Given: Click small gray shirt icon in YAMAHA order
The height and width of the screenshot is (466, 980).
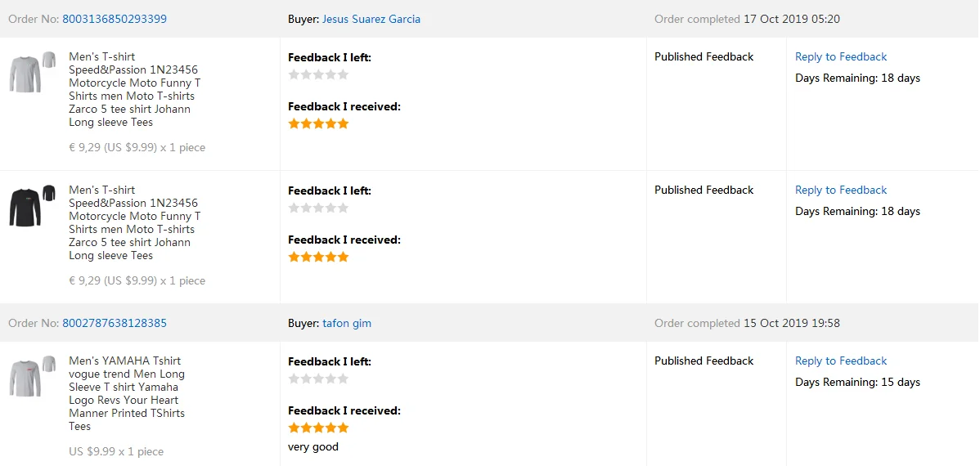Looking at the screenshot, I should click(49, 364).
